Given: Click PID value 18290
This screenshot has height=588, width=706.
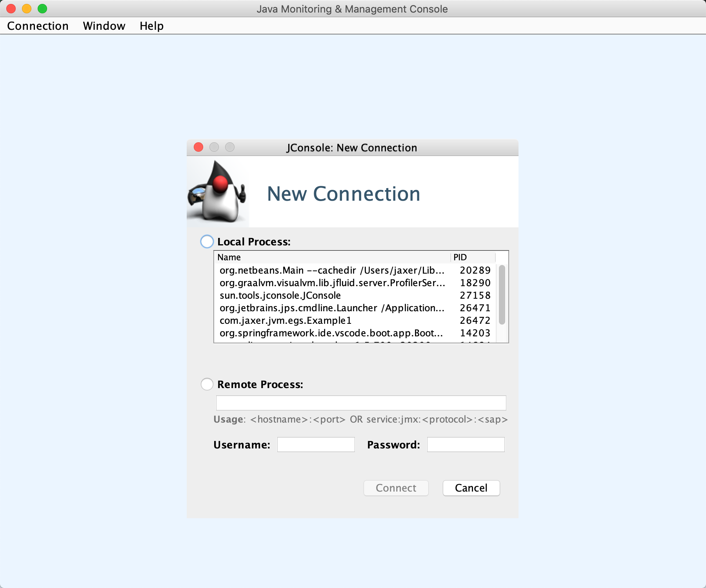Looking at the screenshot, I should (475, 283).
